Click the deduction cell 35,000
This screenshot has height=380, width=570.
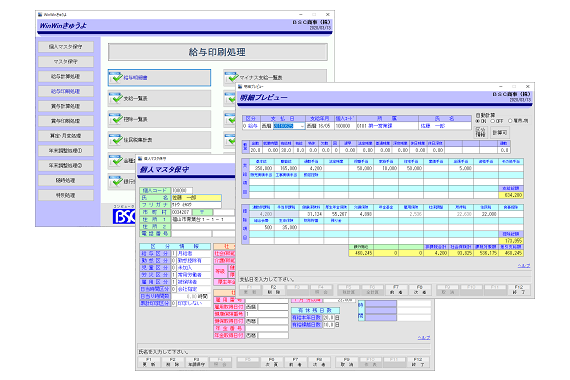pyautogui.click(x=287, y=227)
